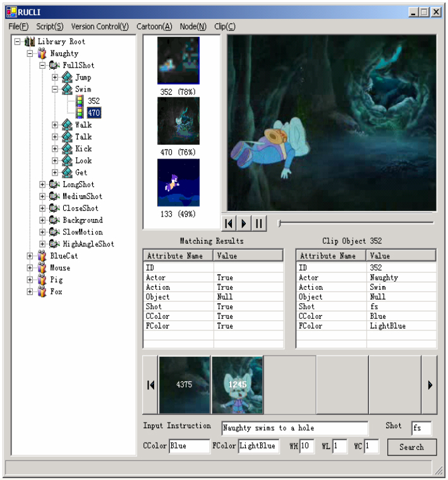The width and height of the screenshot is (448, 480).
Task: Click the CColor input field
Action: click(x=189, y=446)
